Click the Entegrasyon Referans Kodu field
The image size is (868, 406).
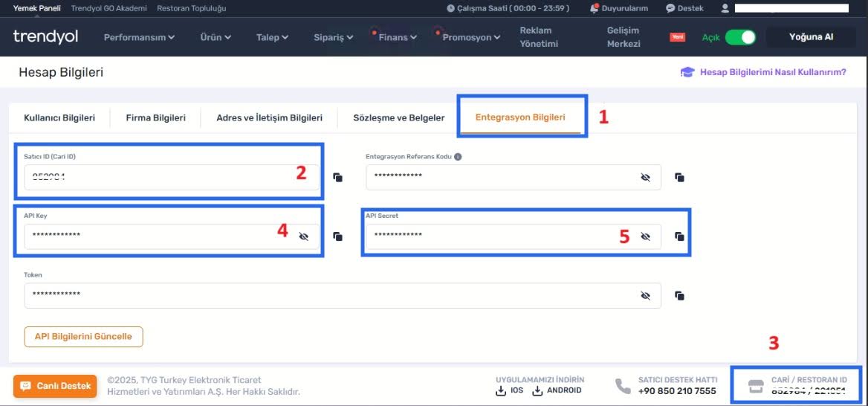[514, 177]
